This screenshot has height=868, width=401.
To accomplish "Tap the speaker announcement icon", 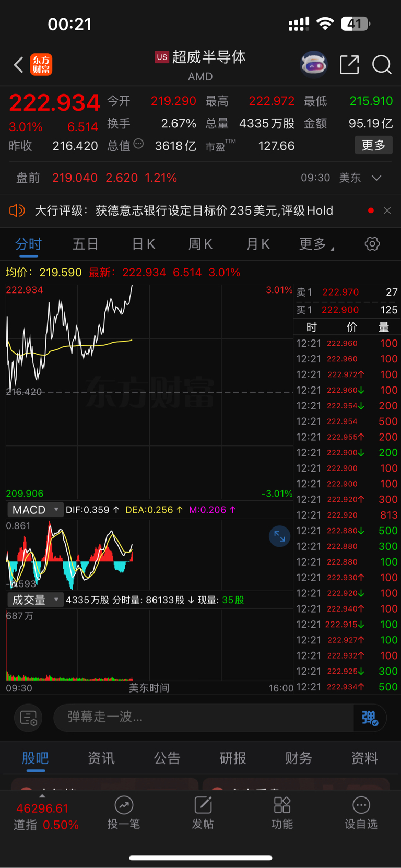I will point(17,210).
